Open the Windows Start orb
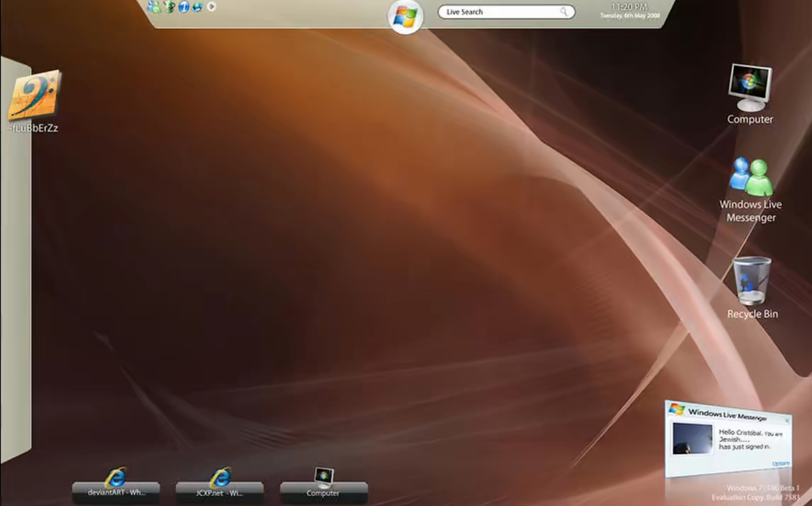812x506 pixels. [x=405, y=17]
